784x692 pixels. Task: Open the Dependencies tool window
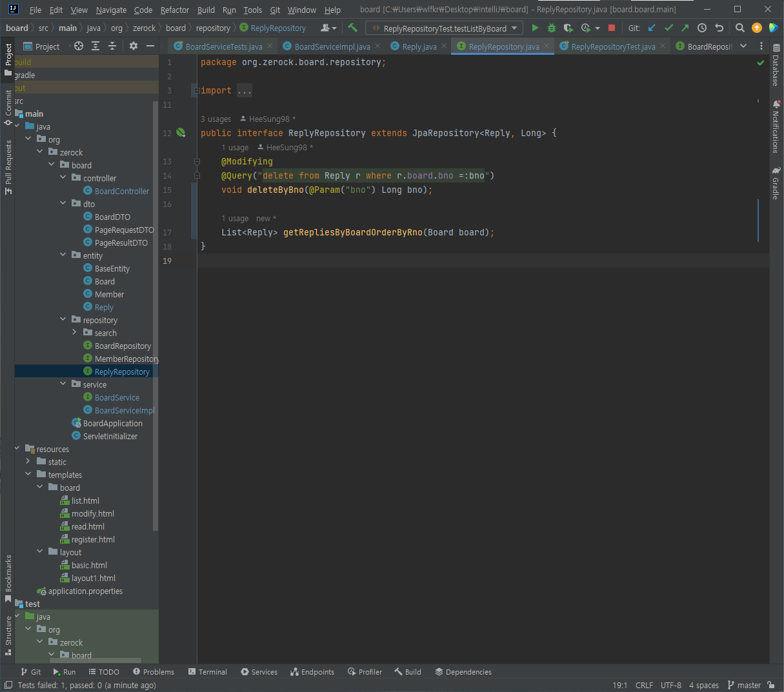coord(463,672)
